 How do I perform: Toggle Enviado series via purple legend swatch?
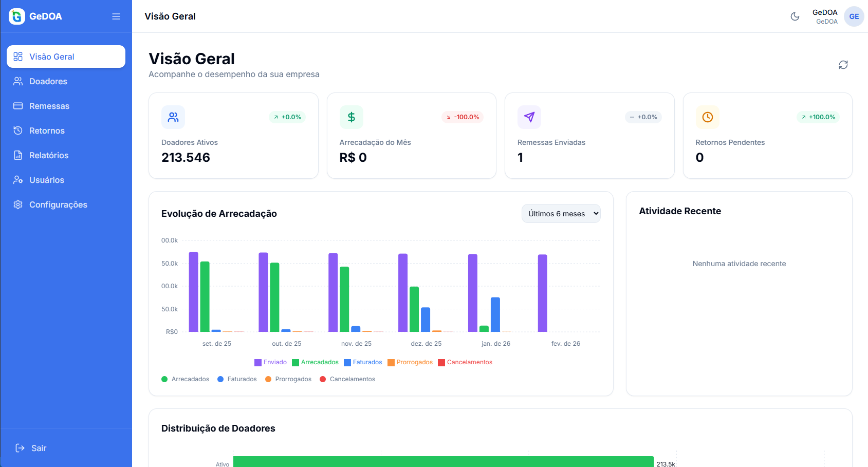(258, 363)
